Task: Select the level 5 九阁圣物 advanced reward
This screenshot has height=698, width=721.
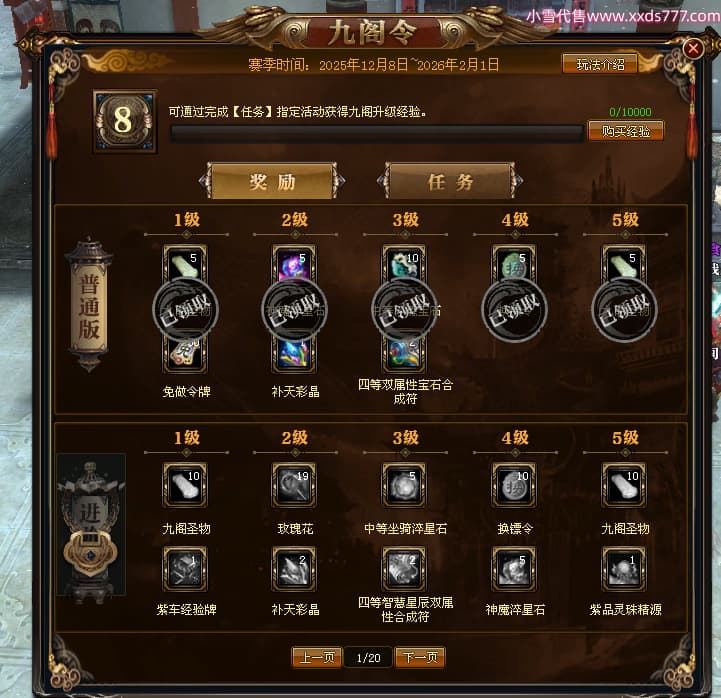Action: pos(624,485)
